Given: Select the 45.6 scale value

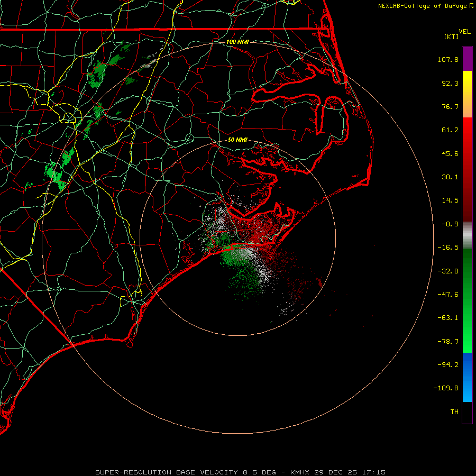Looking at the screenshot, I should (450, 153).
